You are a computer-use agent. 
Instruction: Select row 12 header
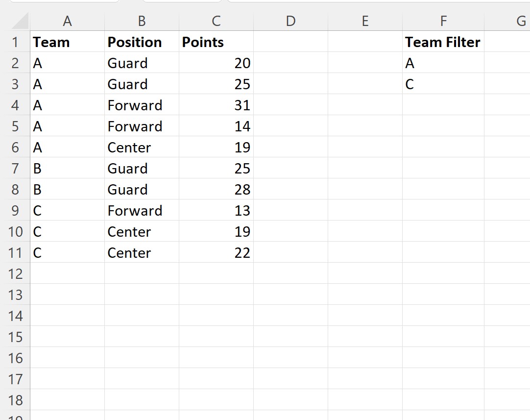(15, 273)
